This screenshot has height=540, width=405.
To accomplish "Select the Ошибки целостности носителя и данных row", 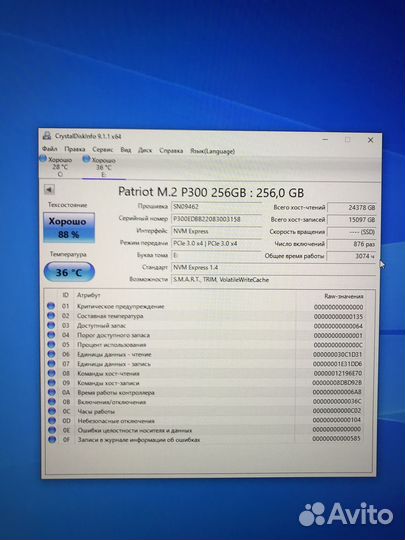I will [x=206, y=430].
